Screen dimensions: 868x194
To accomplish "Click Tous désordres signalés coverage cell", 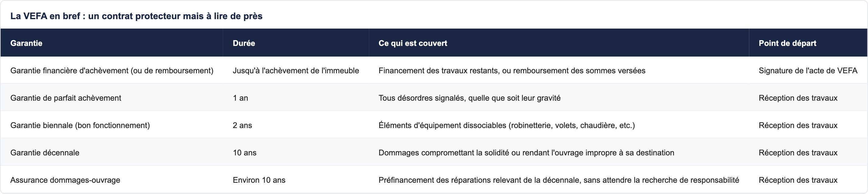I will 559,98.
